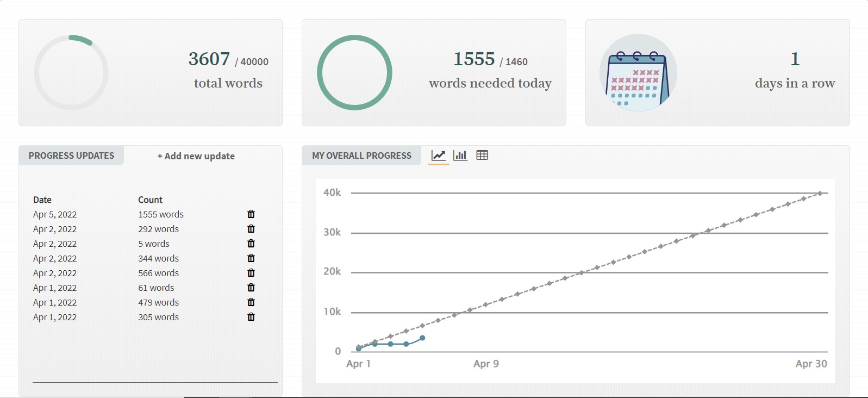Delete the 292 words update
The height and width of the screenshot is (398, 868).
tap(251, 229)
